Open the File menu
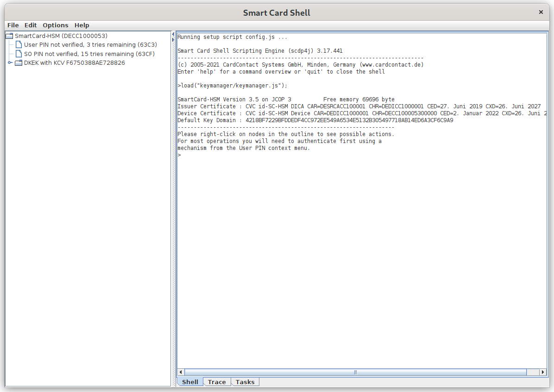Image resolution: width=554 pixels, height=392 pixels. [x=13, y=25]
